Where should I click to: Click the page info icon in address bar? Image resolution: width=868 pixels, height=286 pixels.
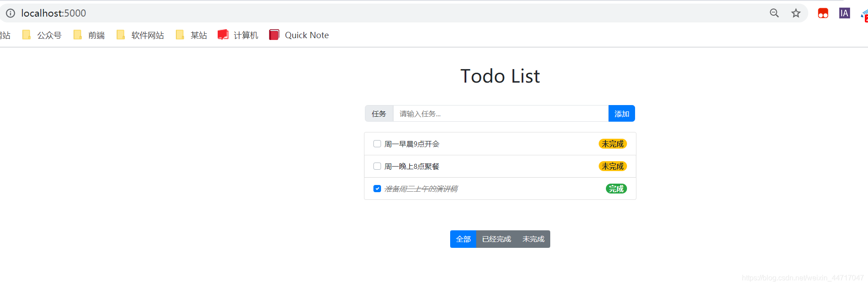pos(10,13)
